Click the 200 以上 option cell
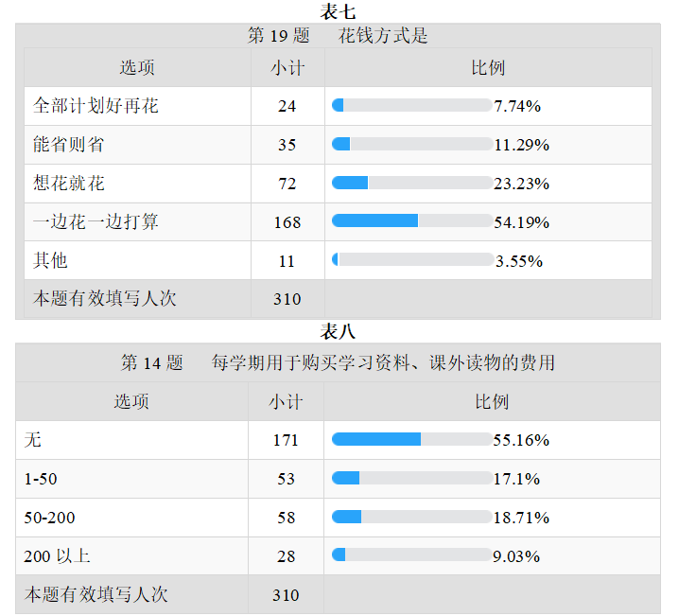This screenshot has height=616, width=696. [x=131, y=556]
